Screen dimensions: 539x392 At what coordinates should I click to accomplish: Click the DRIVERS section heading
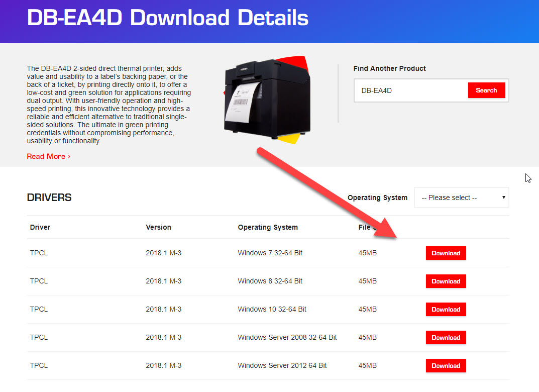coord(49,198)
